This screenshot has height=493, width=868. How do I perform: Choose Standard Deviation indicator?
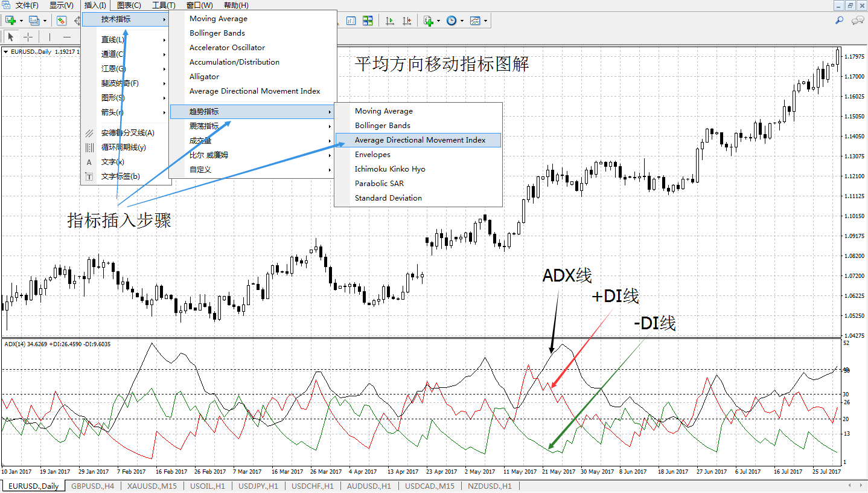point(419,198)
